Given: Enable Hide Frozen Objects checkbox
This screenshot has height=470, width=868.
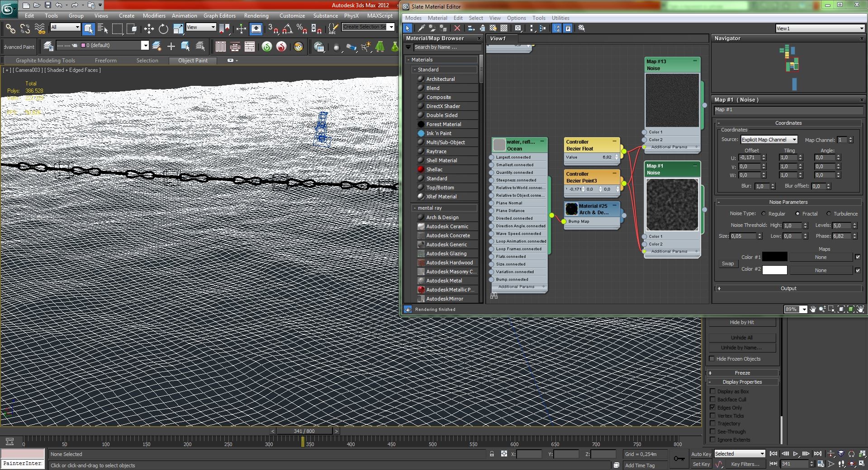Looking at the screenshot, I should [711, 359].
